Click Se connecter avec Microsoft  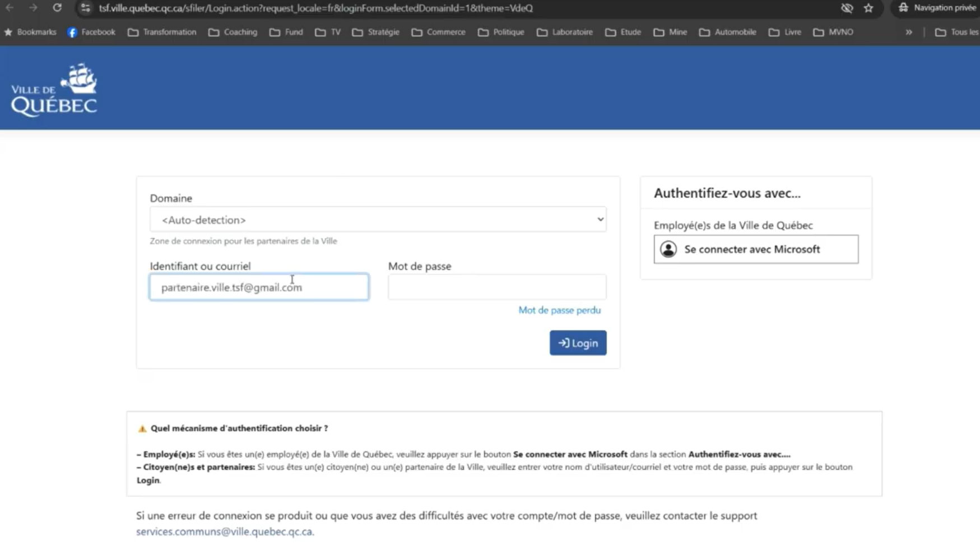coord(755,249)
